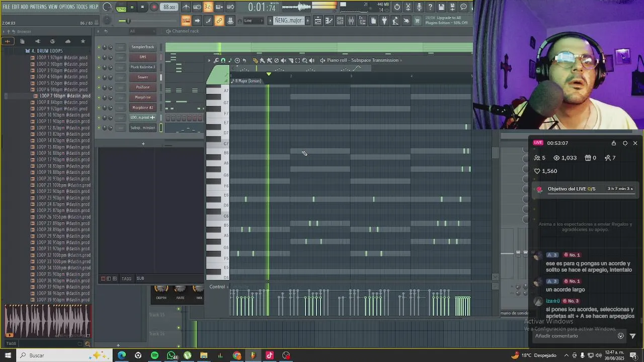Click the scissors audio editor icon
This screenshot has width=644, height=362.
pyautogui.click(x=408, y=7)
